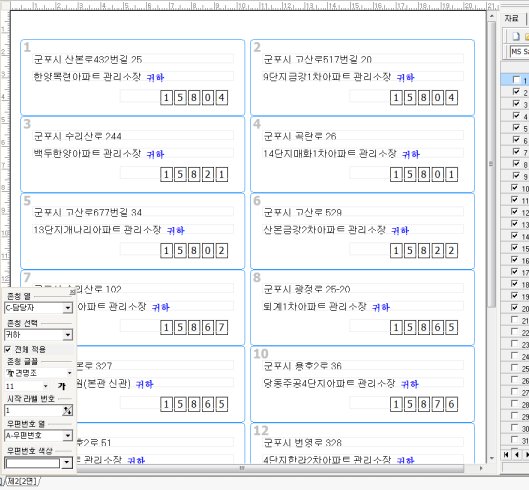
Task: Check the row 21 checkbox in data list
Action: click(x=514, y=320)
